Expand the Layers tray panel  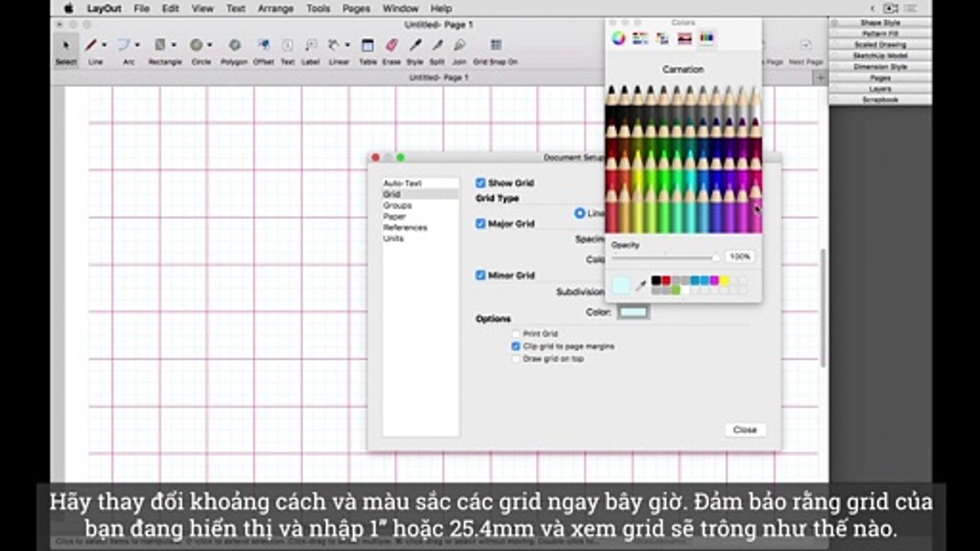click(880, 89)
